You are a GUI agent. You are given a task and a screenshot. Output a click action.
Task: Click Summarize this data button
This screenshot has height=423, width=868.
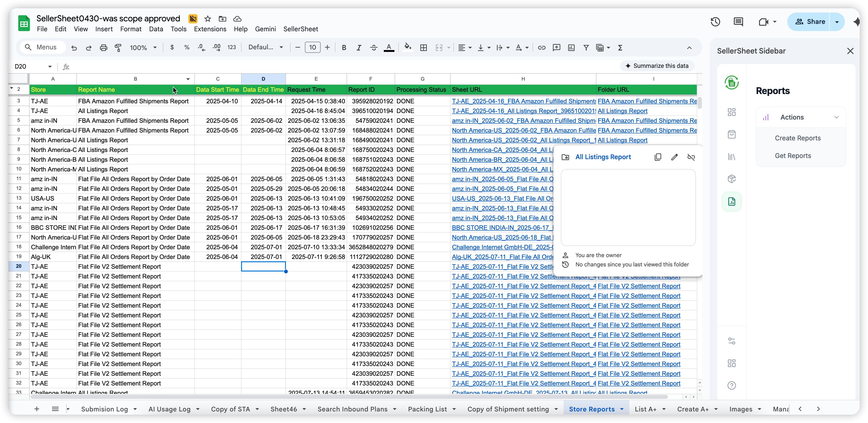[657, 66]
